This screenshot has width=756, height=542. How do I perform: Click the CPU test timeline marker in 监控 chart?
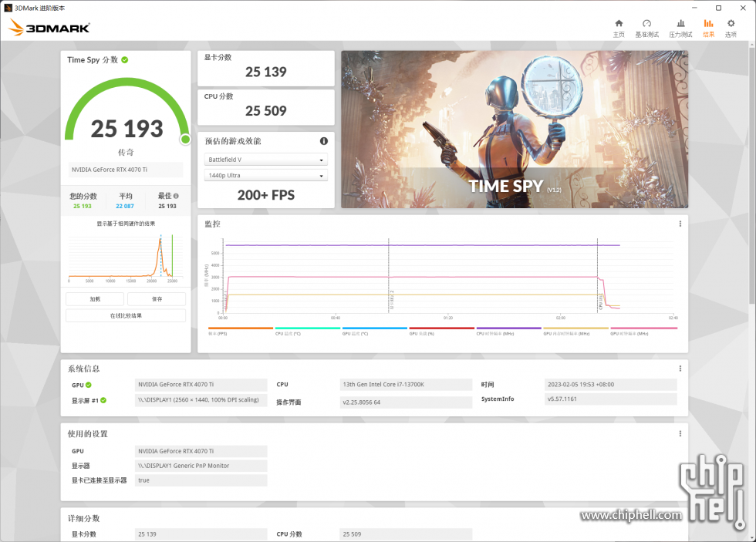pyautogui.click(x=598, y=275)
